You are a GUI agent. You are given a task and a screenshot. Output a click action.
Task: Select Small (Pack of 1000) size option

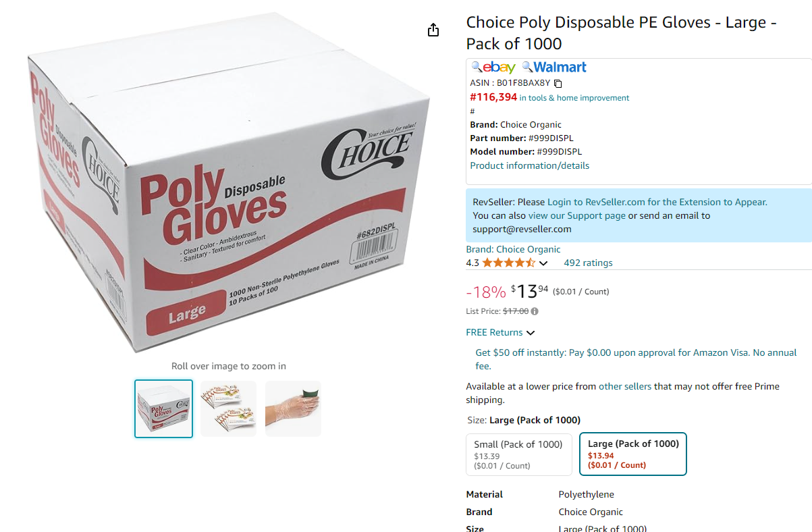point(519,454)
